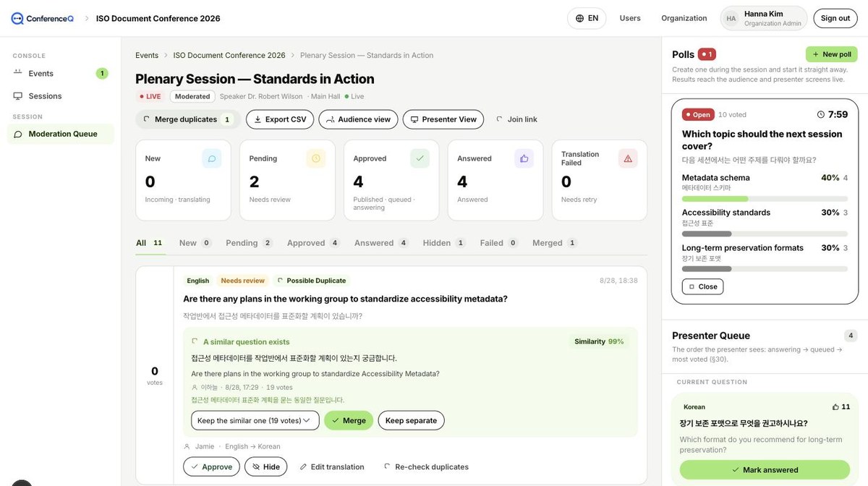The height and width of the screenshot is (486, 868).
Task: Click the Jamie author name
Action: [x=205, y=446]
